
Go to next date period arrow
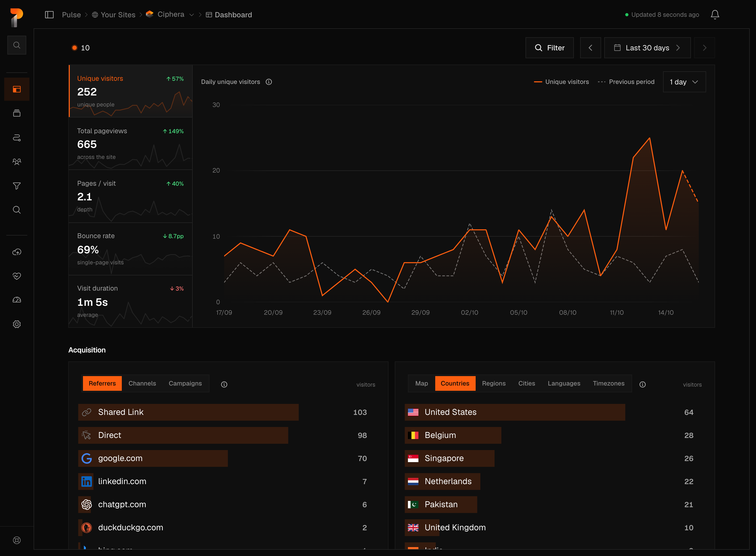coord(705,48)
